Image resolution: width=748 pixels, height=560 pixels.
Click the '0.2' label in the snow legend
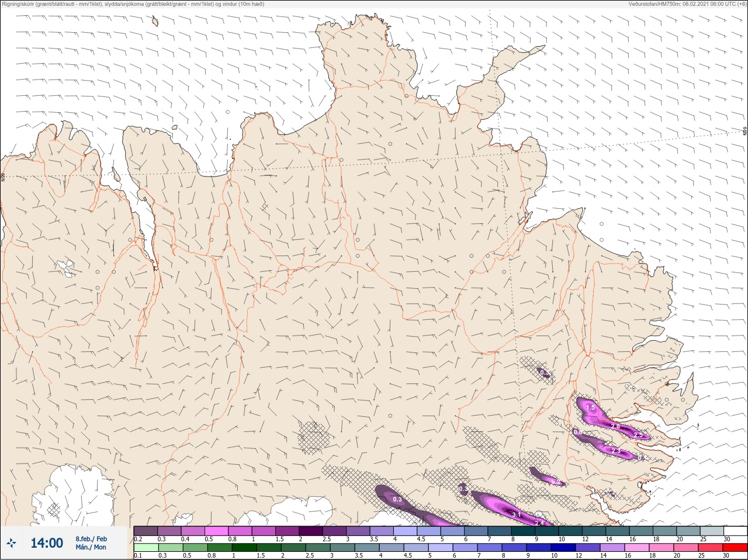[138, 539]
